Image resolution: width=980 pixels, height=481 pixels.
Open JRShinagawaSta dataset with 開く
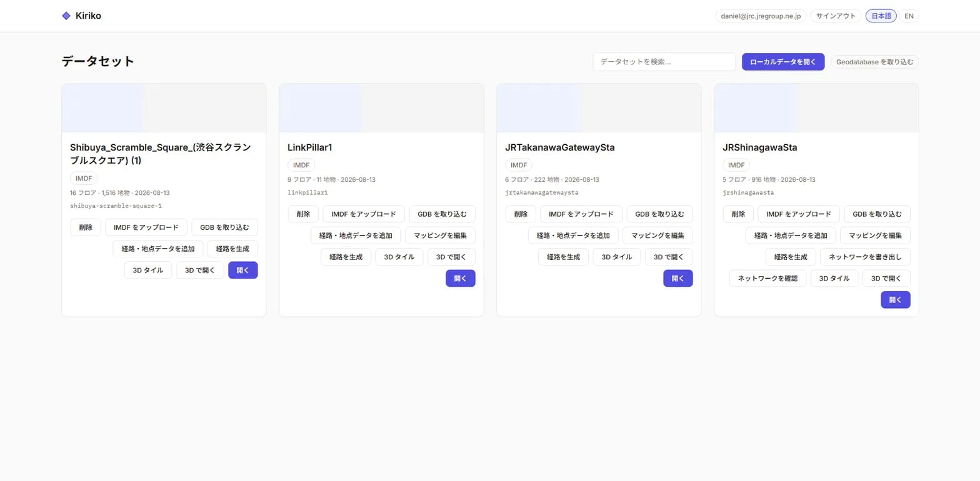point(896,300)
